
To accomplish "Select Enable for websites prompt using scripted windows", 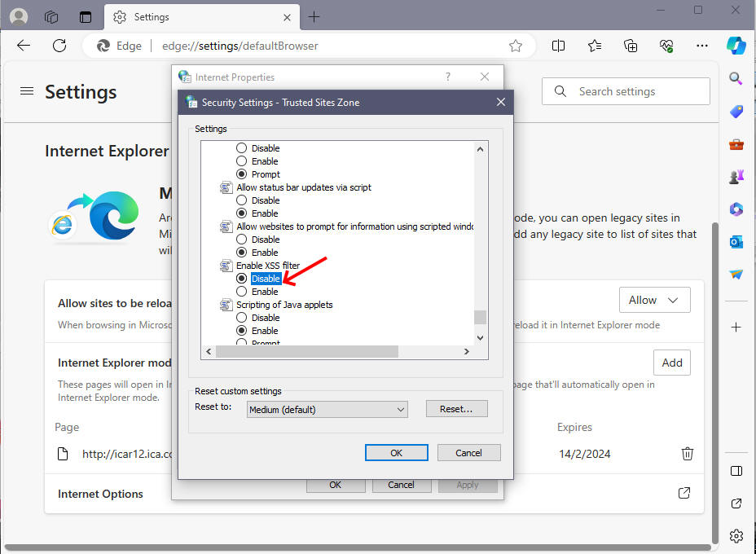I will [x=242, y=253].
